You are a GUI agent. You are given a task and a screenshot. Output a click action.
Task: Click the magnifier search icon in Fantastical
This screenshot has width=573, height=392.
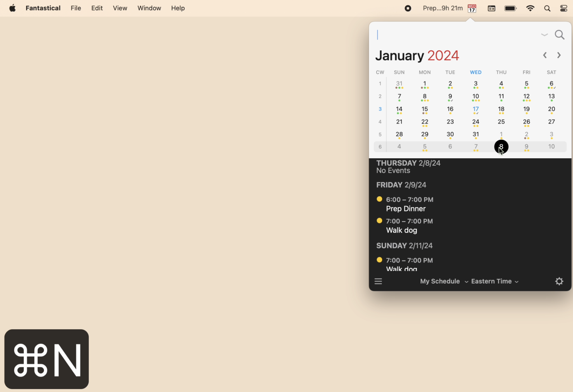[x=560, y=35]
